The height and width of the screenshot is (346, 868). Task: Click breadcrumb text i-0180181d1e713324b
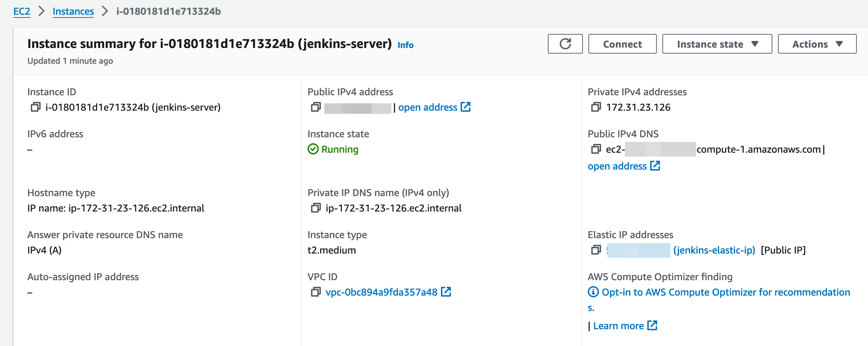click(168, 11)
